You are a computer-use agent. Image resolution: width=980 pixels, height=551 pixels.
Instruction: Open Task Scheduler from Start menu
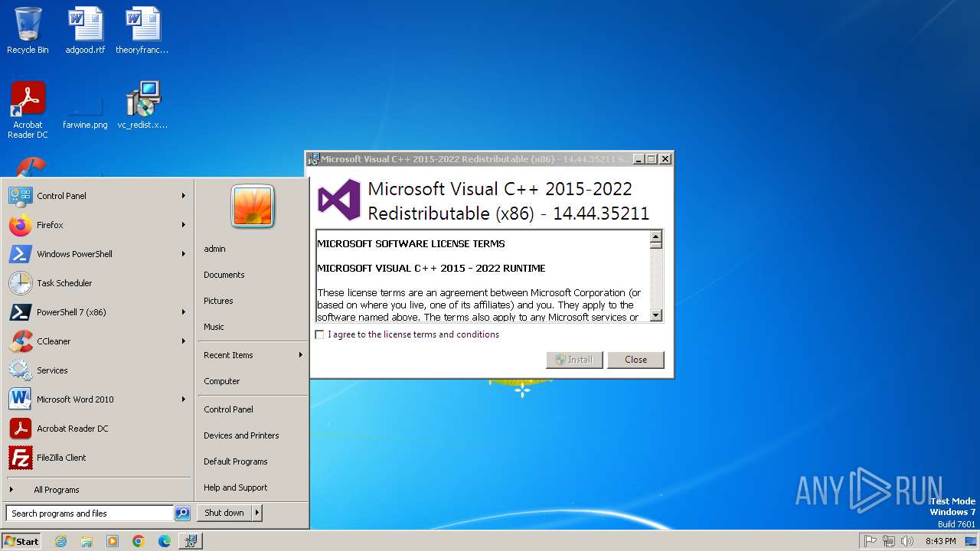(97, 283)
